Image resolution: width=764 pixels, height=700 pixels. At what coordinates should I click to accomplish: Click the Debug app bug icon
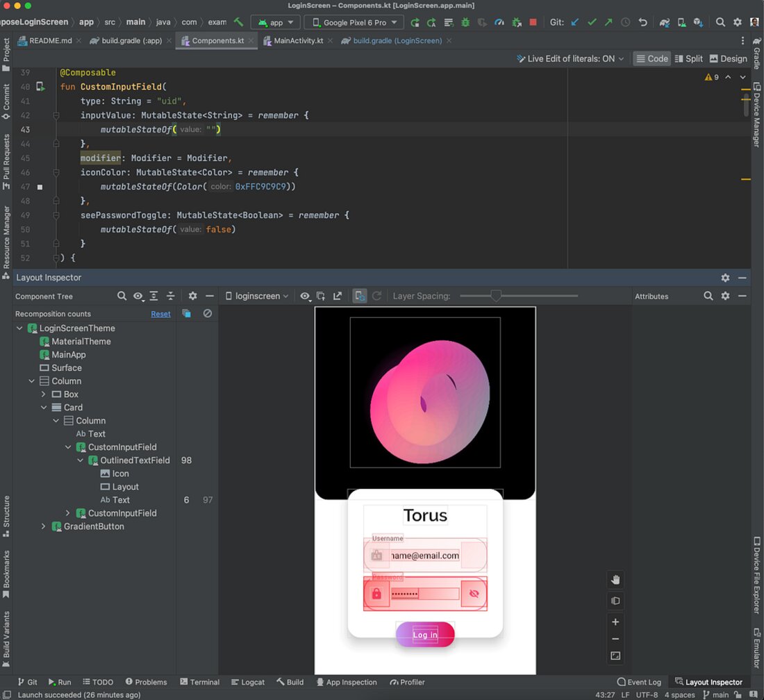coord(465,22)
